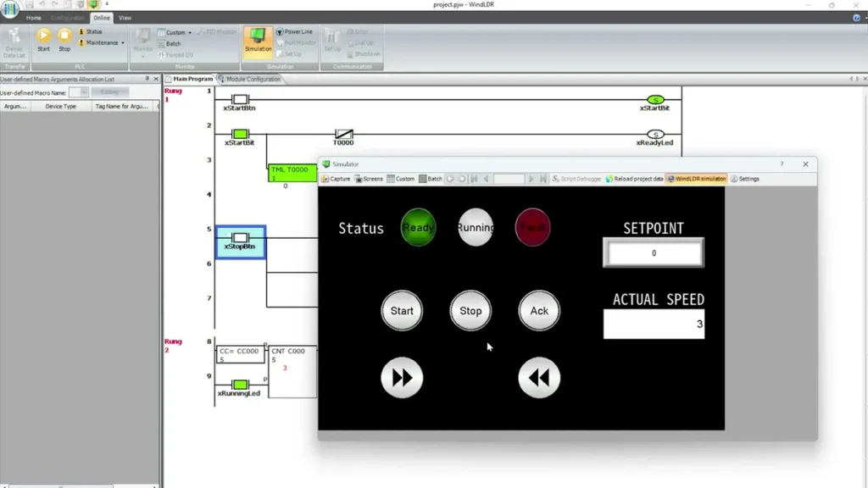Click Capture in Simulator toolbar
Image resolution: width=868 pixels, height=488 pixels.
coord(336,179)
